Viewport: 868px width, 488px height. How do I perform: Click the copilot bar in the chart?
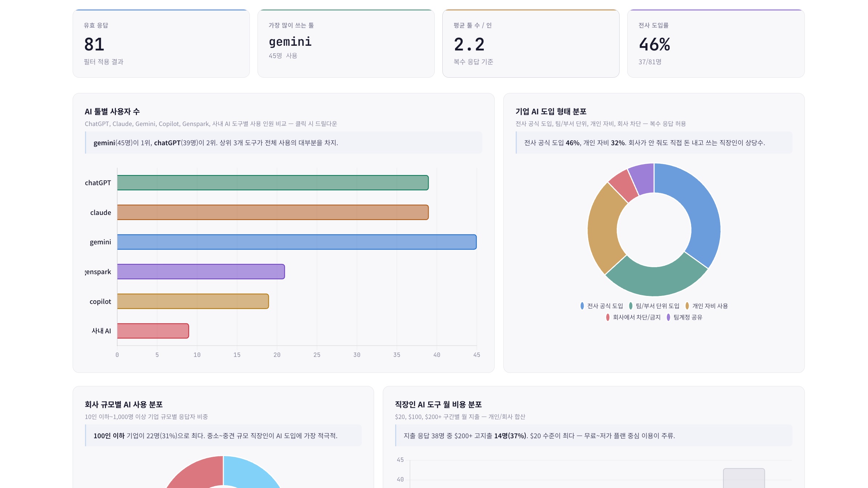pos(193,301)
